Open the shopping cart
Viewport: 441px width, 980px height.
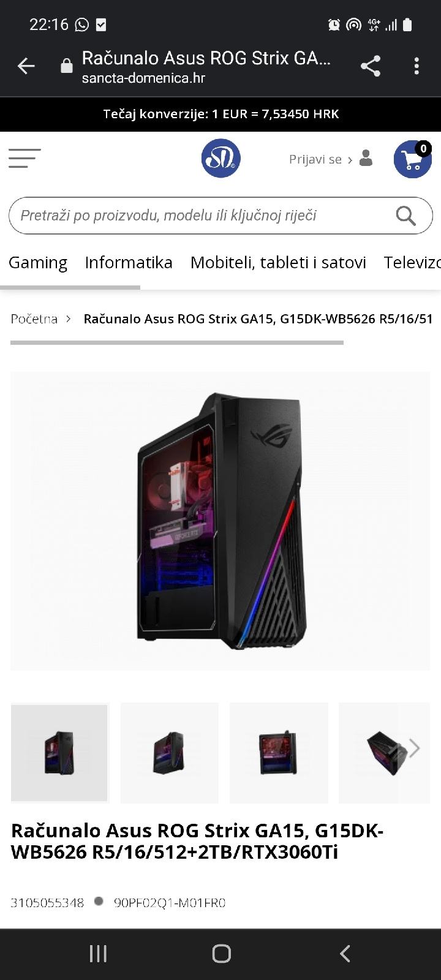[413, 159]
